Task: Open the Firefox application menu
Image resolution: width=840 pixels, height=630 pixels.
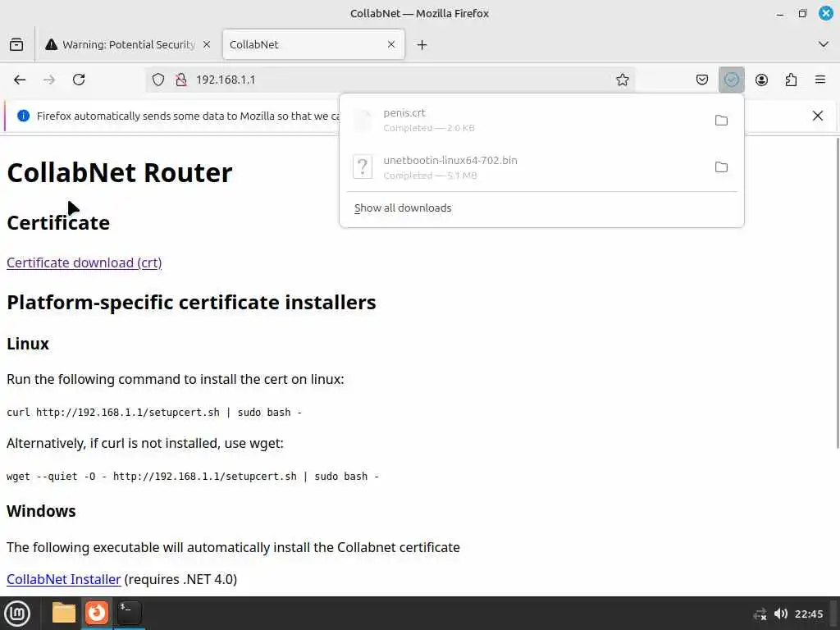Action: [820, 80]
